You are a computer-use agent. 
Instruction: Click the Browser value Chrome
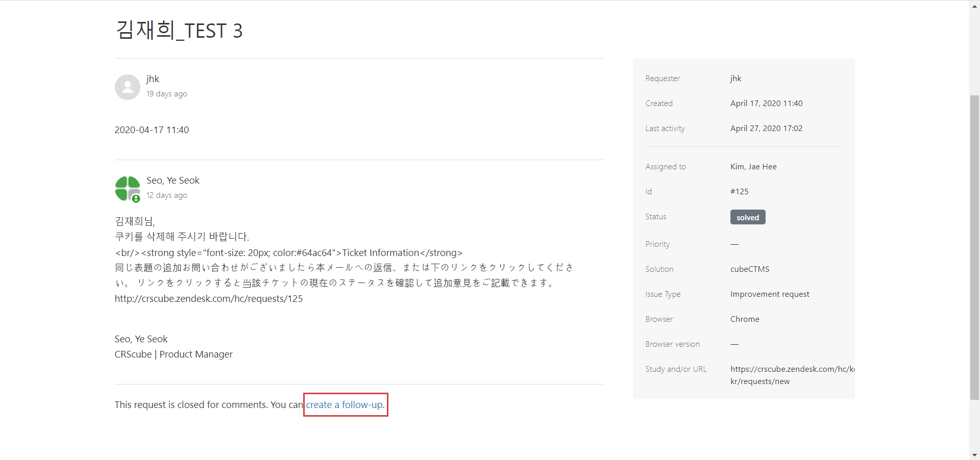pyautogui.click(x=744, y=319)
